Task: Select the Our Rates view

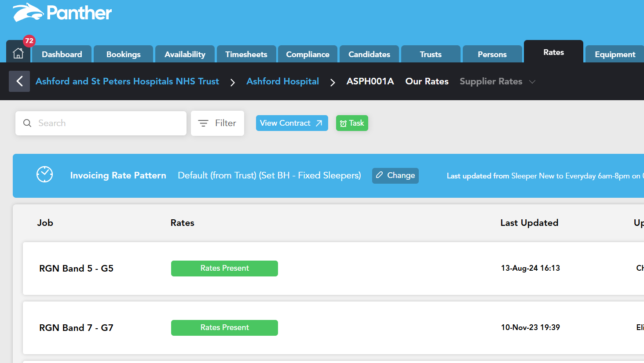Action: coord(427,81)
